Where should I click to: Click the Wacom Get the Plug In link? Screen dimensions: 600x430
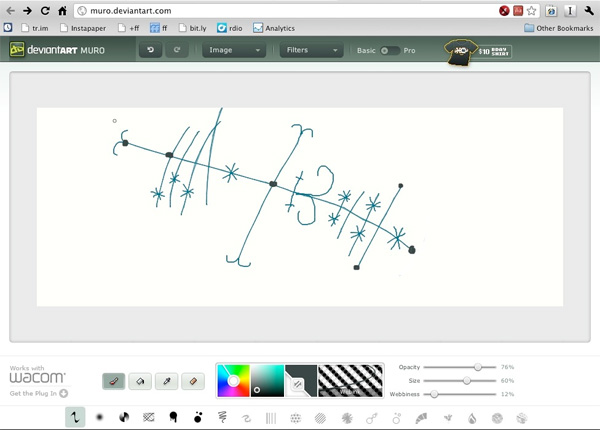[x=39, y=394]
